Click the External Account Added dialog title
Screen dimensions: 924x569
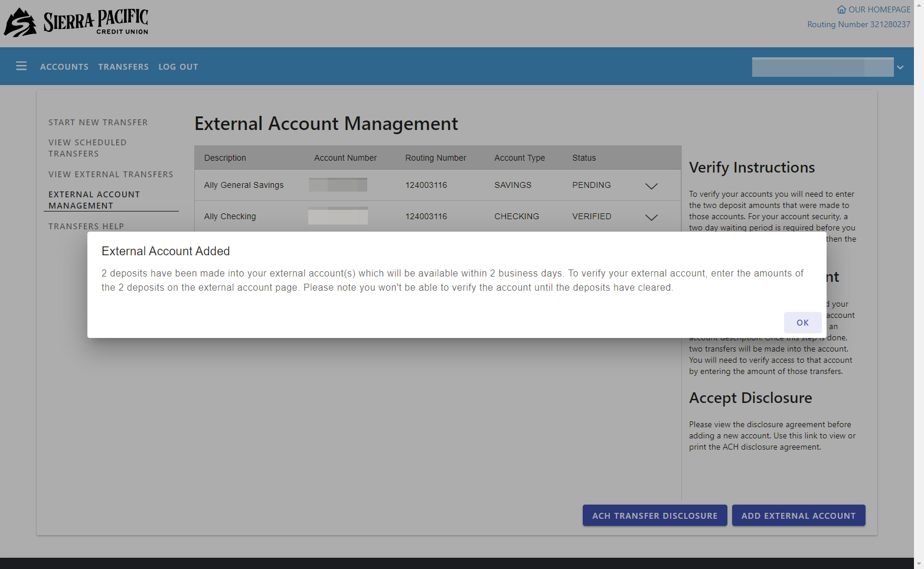click(166, 251)
